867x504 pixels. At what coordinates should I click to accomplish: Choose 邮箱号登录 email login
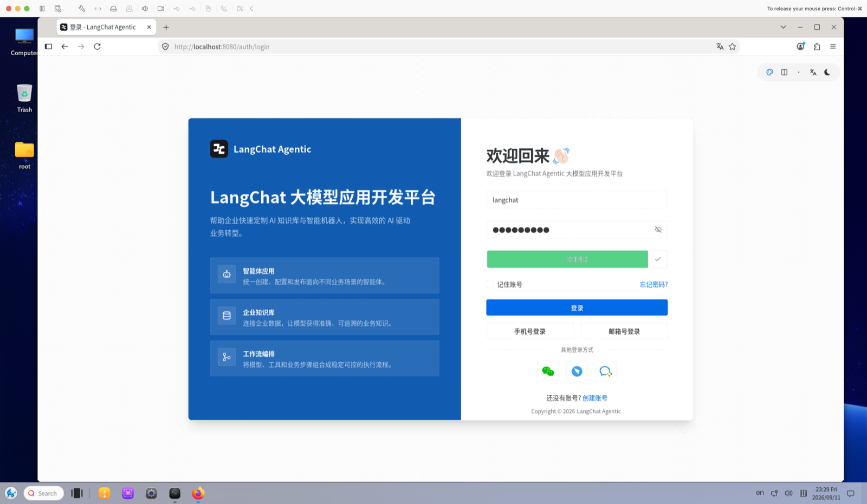624,331
